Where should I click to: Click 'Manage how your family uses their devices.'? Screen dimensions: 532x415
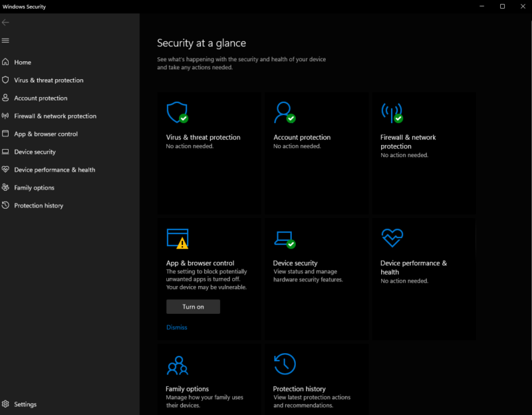[x=205, y=402]
